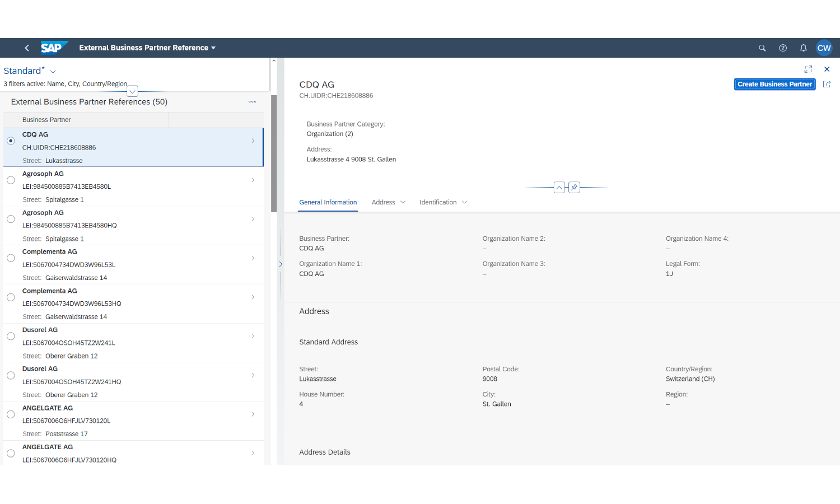
Task: Open the CW user avatar menu
Action: click(824, 48)
